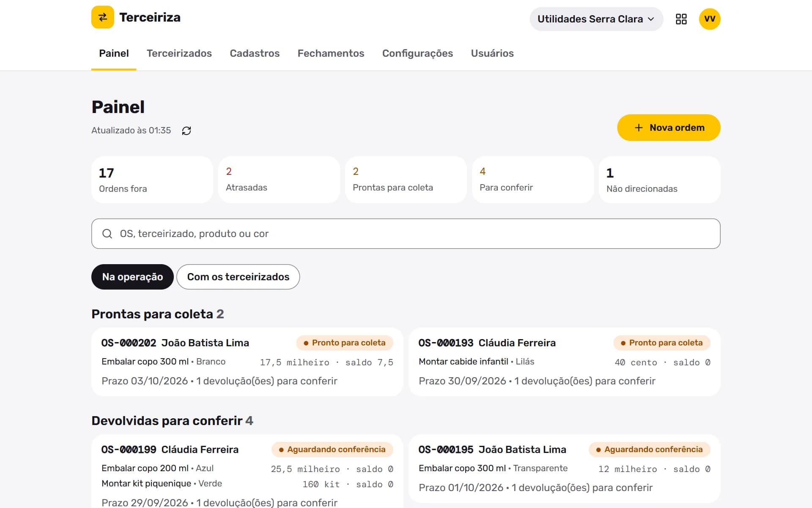Open the Prontas para coleta summary card
The width and height of the screenshot is (812, 508).
tap(406, 180)
